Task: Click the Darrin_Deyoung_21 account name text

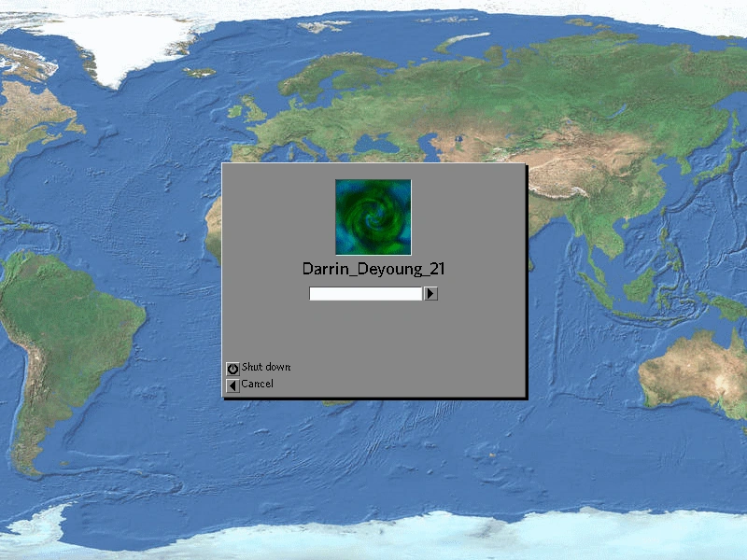Action: tap(373, 268)
